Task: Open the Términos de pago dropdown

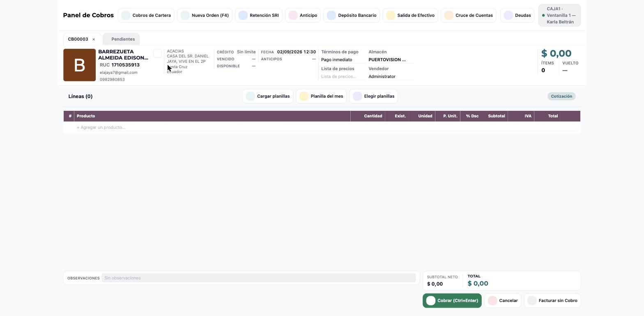Action: click(x=343, y=60)
